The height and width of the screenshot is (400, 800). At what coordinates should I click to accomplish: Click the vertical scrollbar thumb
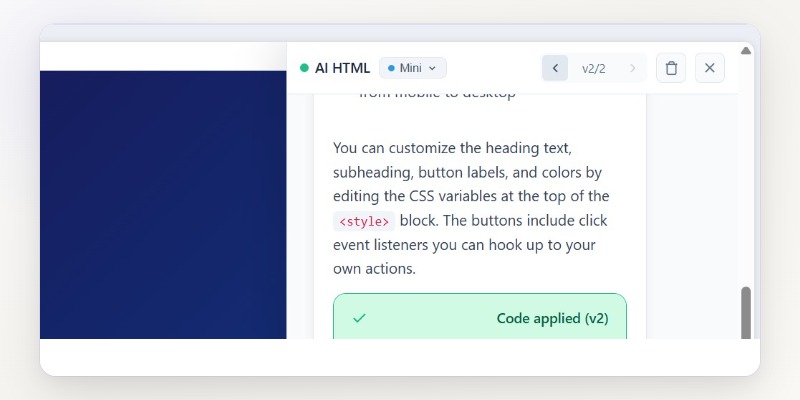(x=746, y=312)
